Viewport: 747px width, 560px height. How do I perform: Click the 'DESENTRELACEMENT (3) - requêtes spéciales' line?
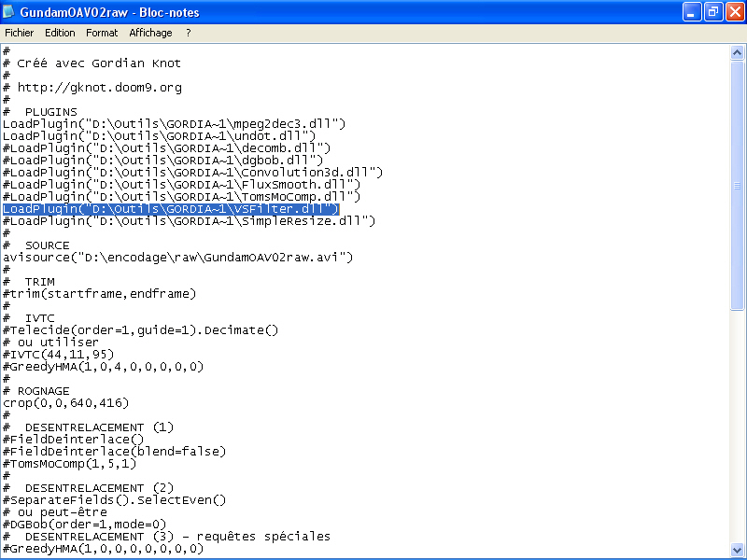(167, 537)
